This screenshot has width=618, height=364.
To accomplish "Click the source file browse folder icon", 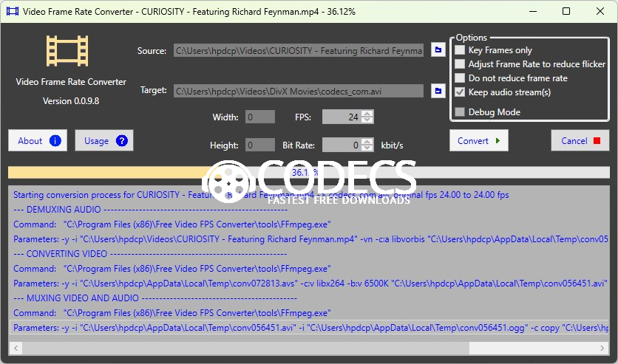I will click(x=438, y=50).
